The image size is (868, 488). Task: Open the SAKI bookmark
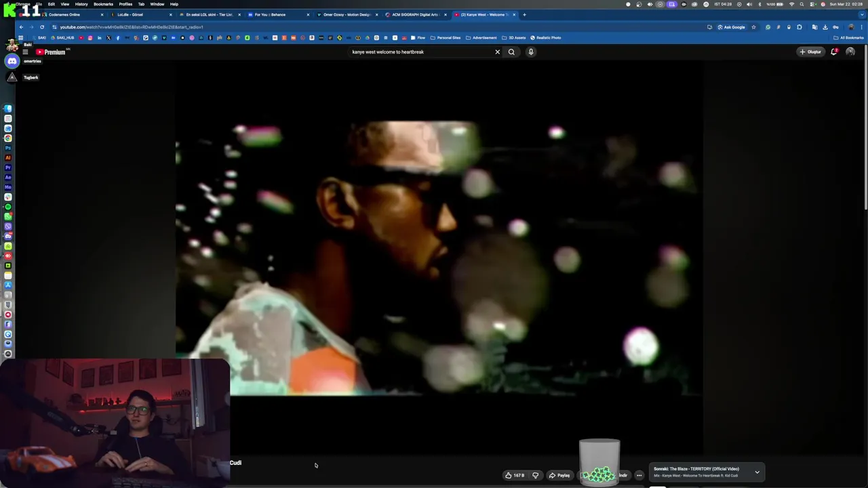39,38
